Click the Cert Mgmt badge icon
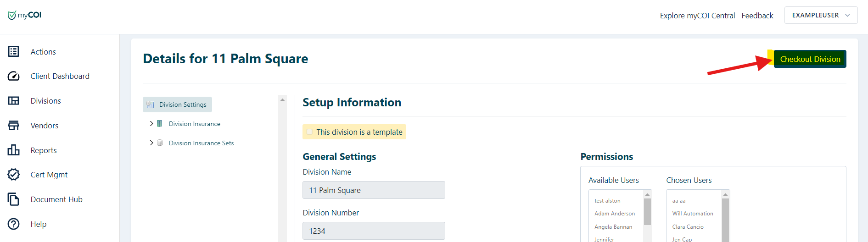This screenshot has height=242, width=868. coord(14,175)
